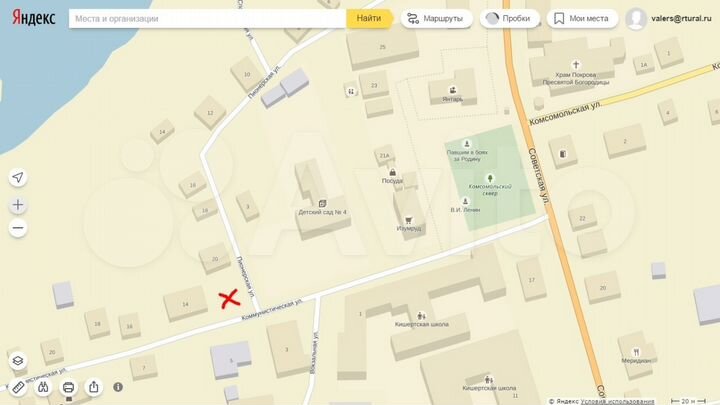Click the print map icon
This screenshot has width=720, height=405.
(x=68, y=387)
